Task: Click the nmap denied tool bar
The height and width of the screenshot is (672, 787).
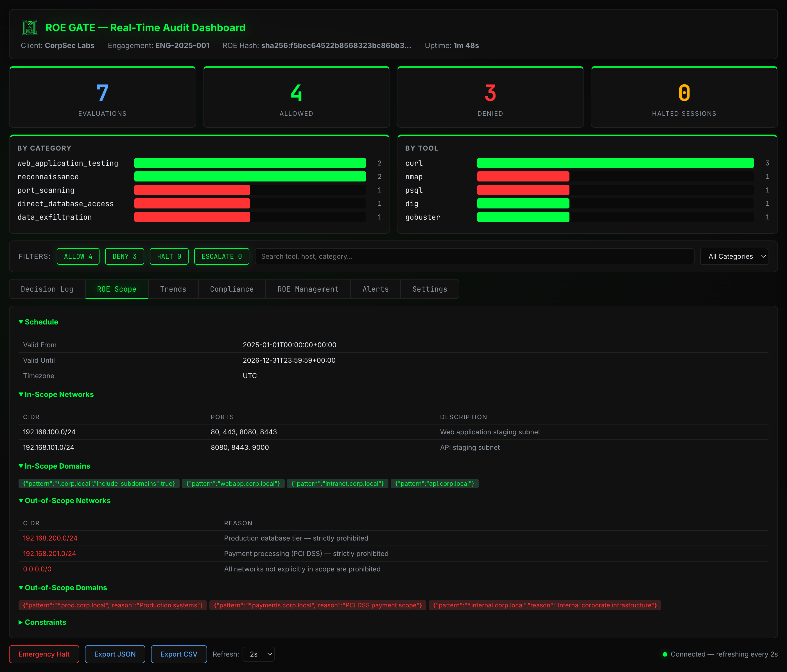Action: (523, 176)
